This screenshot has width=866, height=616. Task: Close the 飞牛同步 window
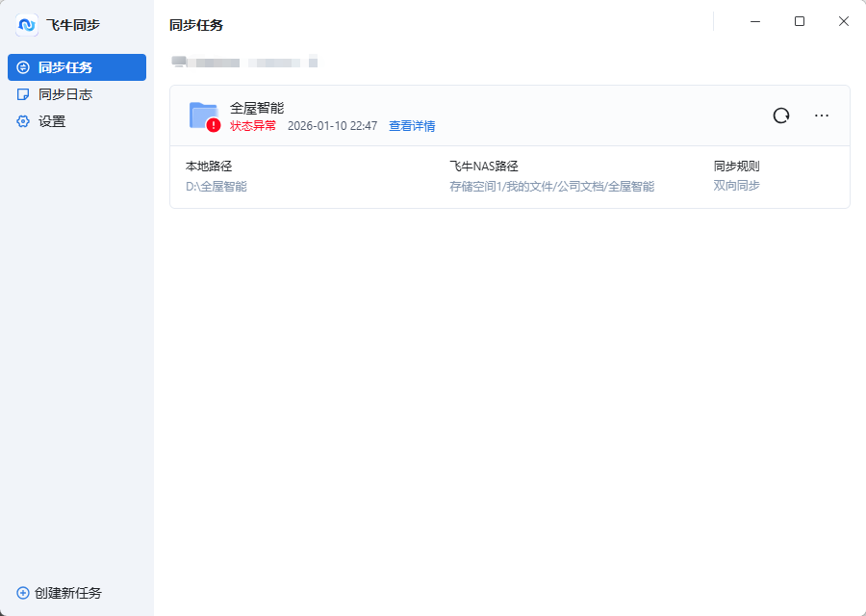843,21
